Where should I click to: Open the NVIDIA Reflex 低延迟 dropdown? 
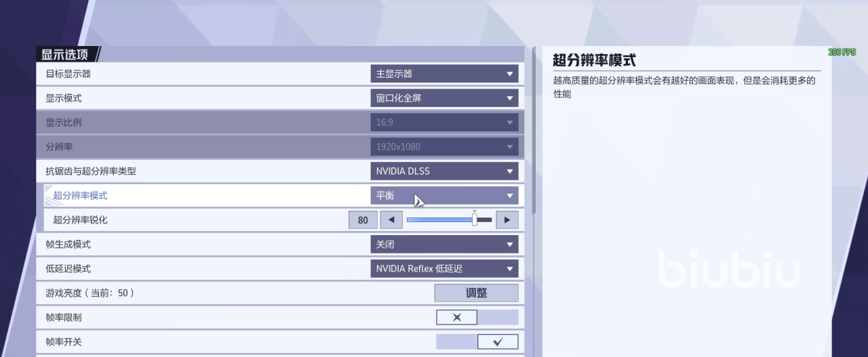(444, 269)
